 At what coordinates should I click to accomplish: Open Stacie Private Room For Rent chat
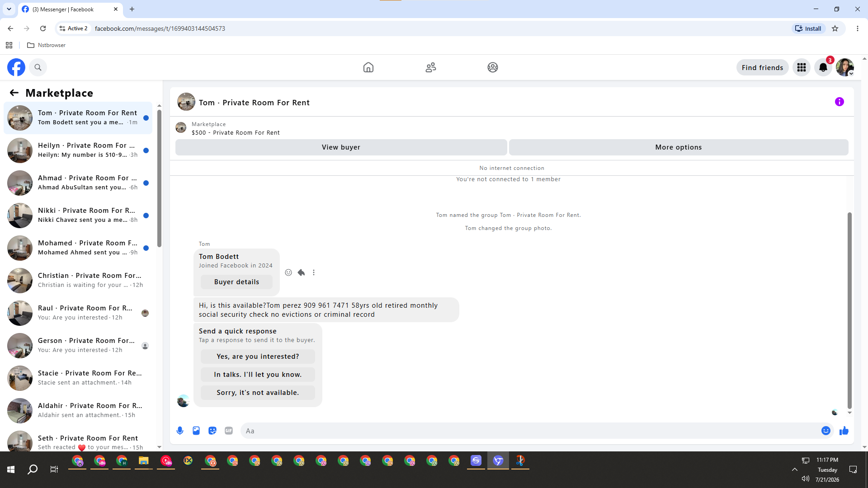point(78,378)
